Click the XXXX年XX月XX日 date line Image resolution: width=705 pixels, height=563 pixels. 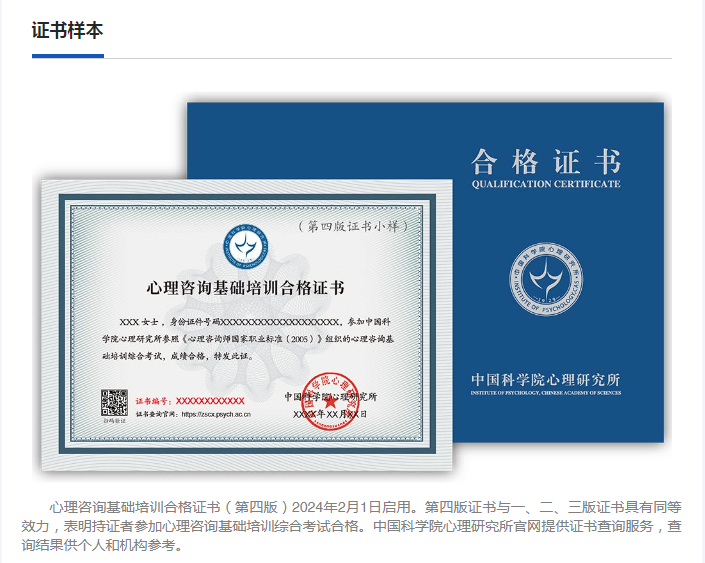point(330,414)
